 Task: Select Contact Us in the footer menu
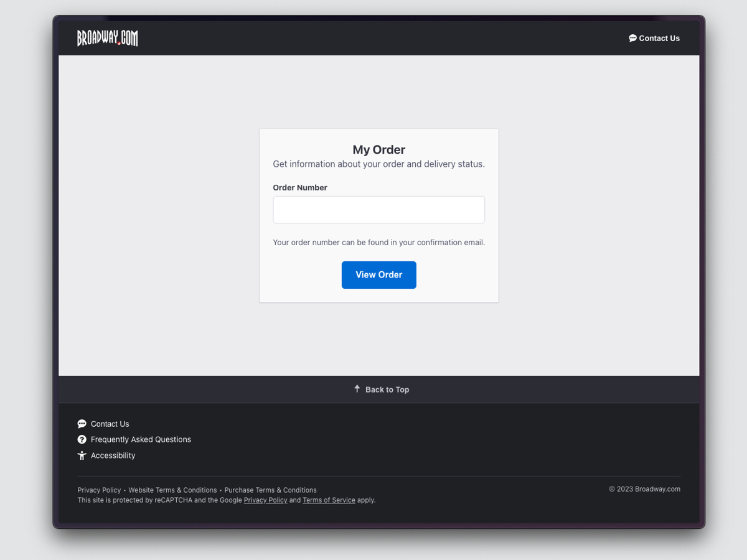(x=110, y=424)
